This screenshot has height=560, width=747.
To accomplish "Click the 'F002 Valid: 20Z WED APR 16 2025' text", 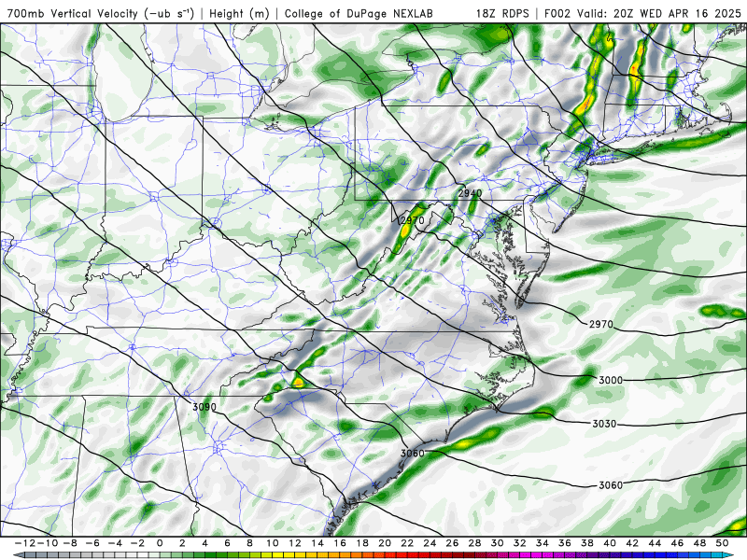I will (642, 13).
